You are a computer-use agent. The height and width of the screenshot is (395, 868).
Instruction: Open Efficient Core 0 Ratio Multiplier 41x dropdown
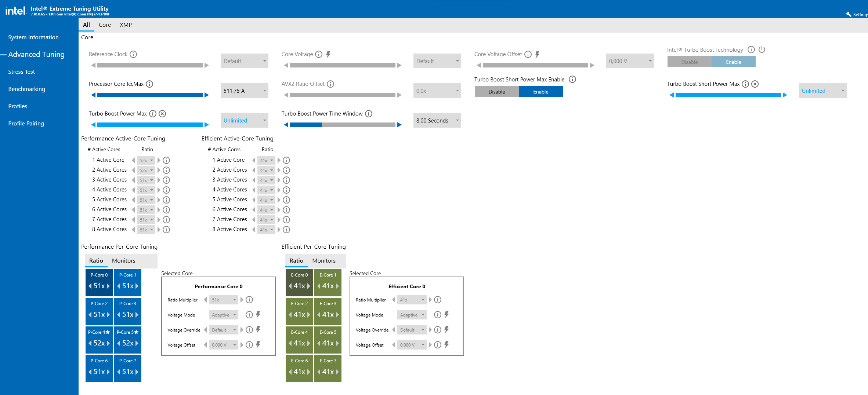[x=412, y=300]
